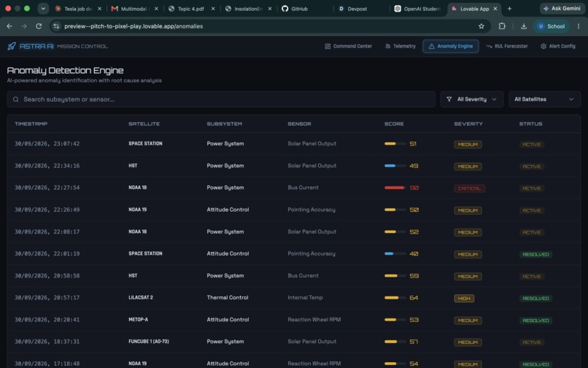Click FUNCUBE 1 (AO-73) satellite name

pyautogui.click(x=149, y=341)
